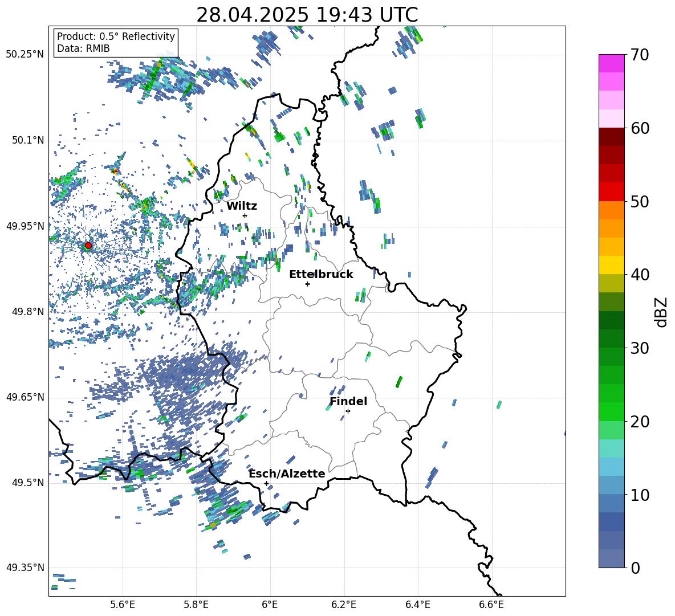
Task: Click the magenta top swatch of colorbar
Action: (612, 64)
